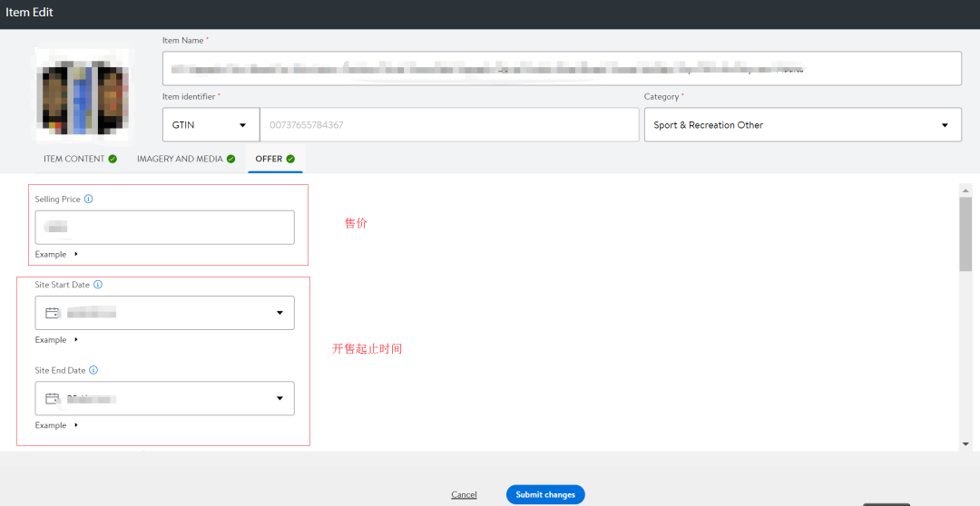Click the Cancel link
This screenshot has width=980, height=506.
coord(464,494)
